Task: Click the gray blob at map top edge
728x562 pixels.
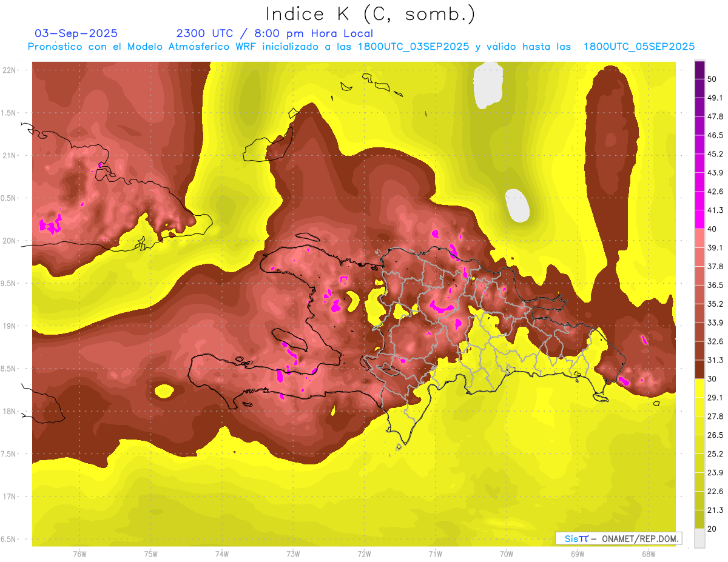Action: click(487, 84)
